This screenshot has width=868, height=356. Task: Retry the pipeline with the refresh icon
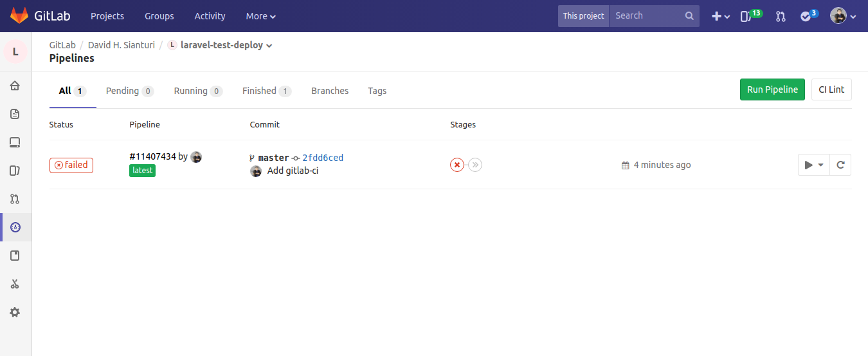point(840,165)
